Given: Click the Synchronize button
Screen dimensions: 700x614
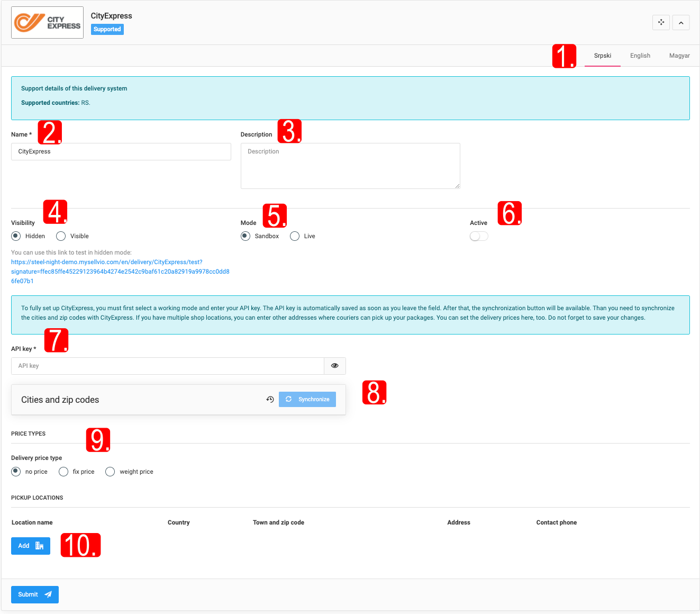Looking at the screenshot, I should coord(307,400).
